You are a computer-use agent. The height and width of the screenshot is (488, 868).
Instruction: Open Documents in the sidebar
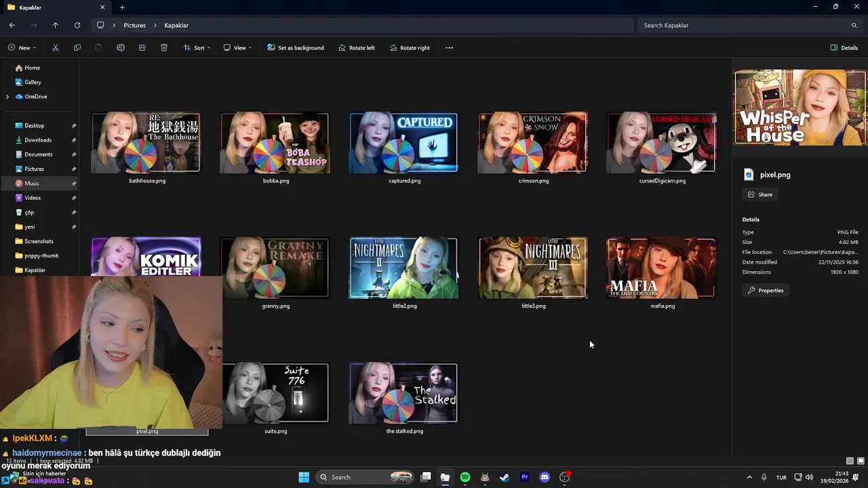point(39,155)
